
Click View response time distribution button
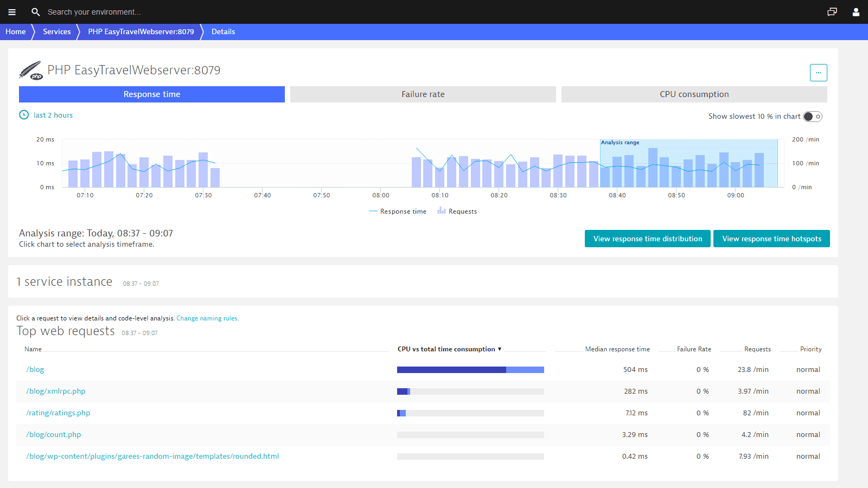pos(648,239)
